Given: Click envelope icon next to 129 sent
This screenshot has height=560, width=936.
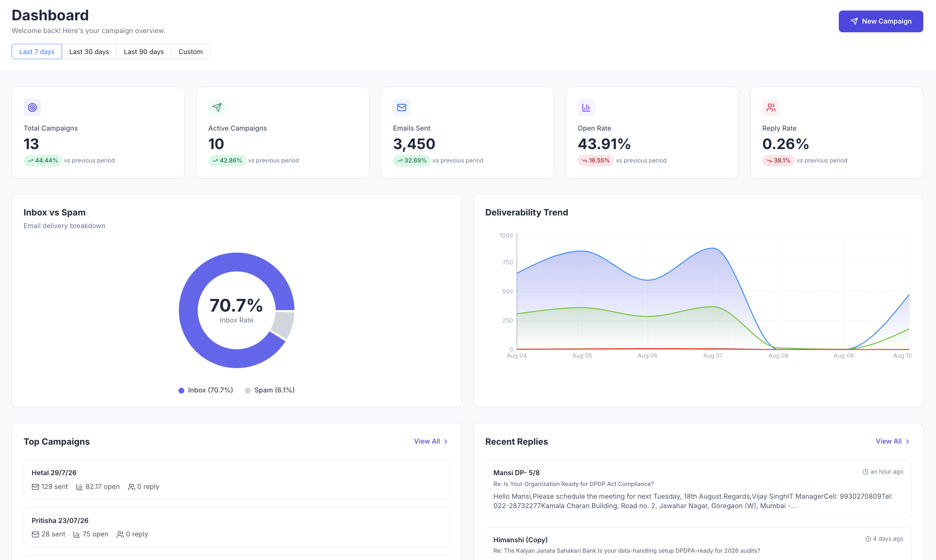Looking at the screenshot, I should tap(36, 487).
